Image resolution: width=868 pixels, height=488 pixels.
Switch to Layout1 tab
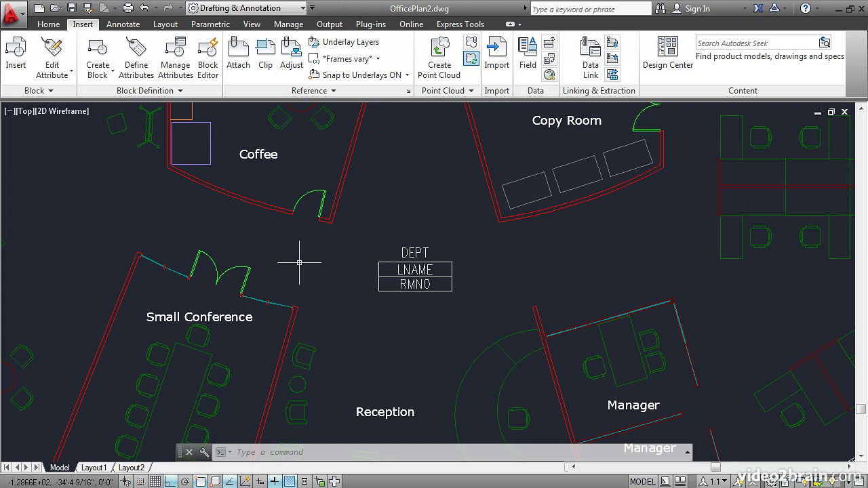pos(94,468)
